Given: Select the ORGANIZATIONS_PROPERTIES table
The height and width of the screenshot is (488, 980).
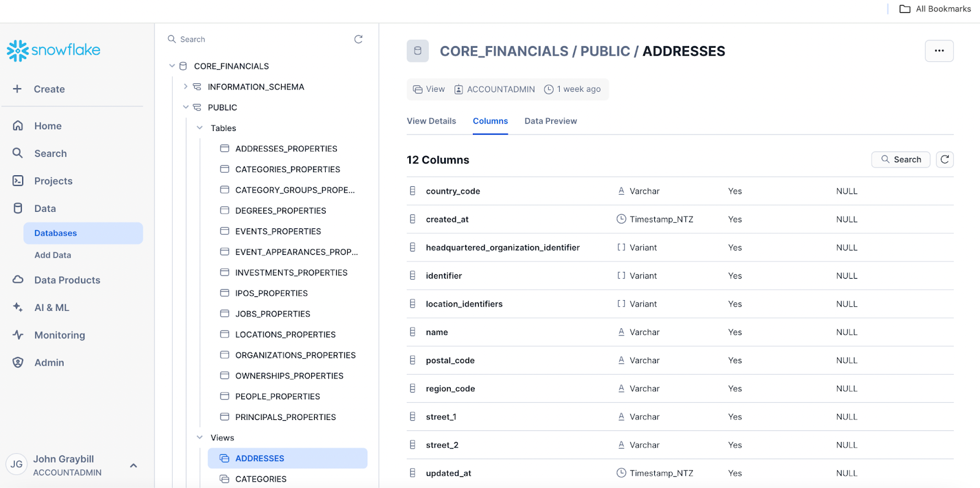Looking at the screenshot, I should (295, 355).
